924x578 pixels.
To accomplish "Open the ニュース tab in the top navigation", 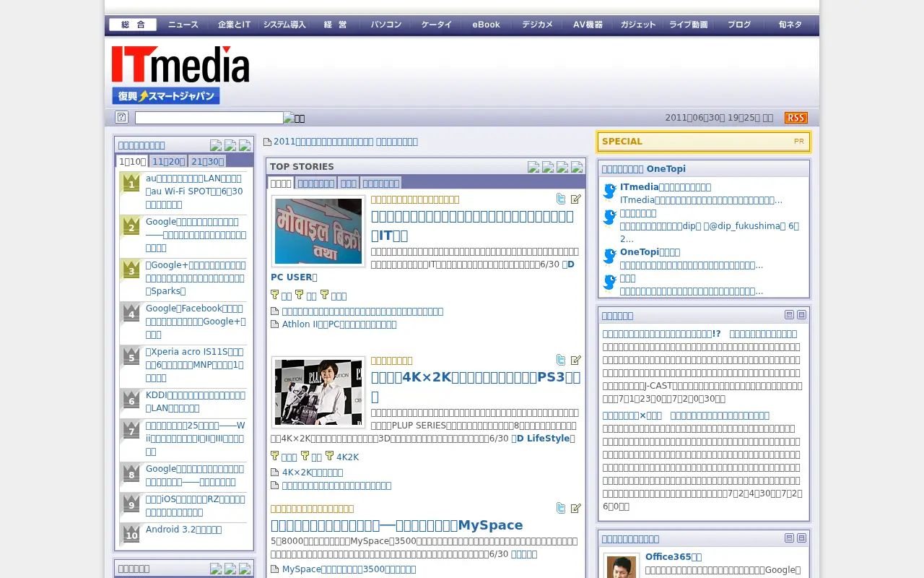I will tap(183, 25).
